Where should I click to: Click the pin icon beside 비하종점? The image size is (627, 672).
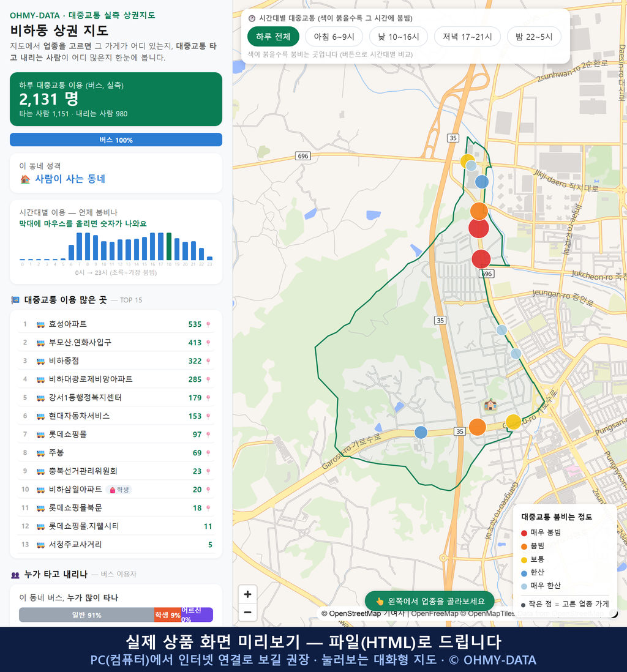pyautogui.click(x=208, y=361)
